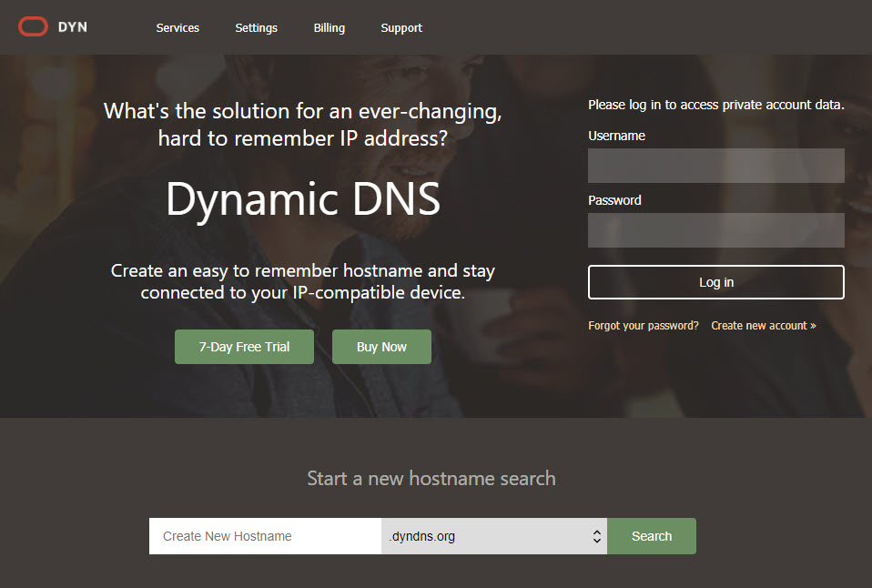The width and height of the screenshot is (872, 588).
Task: Open the Create new account link
Action: (x=763, y=326)
